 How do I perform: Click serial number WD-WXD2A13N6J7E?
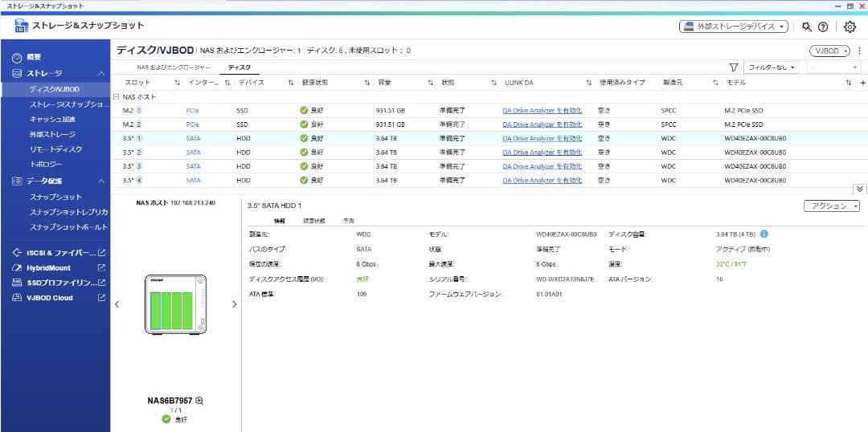click(x=565, y=279)
